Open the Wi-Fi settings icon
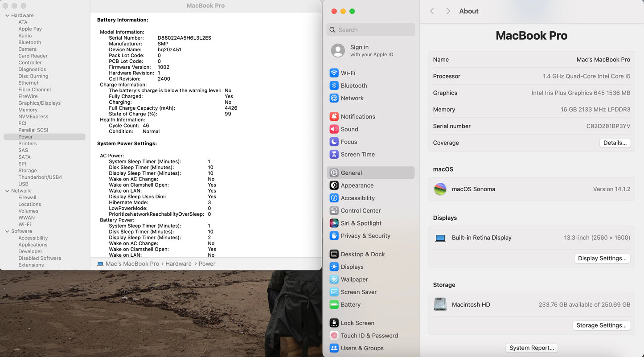 pos(334,73)
